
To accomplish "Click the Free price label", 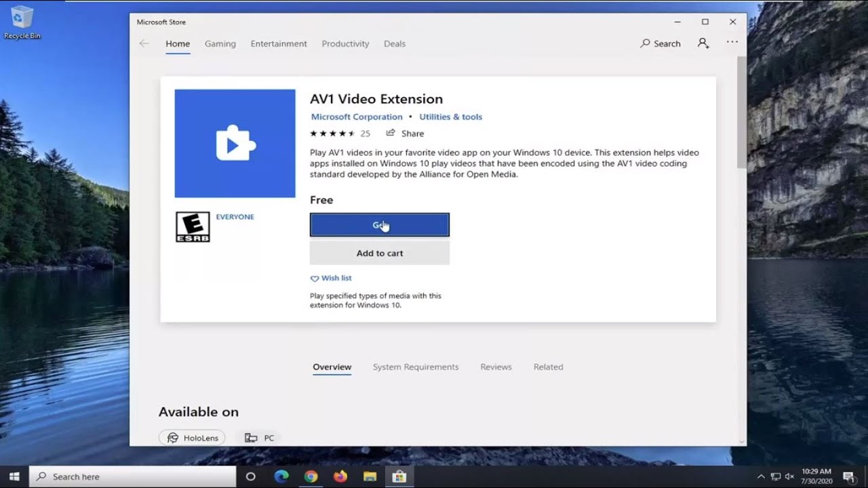I will coord(321,200).
